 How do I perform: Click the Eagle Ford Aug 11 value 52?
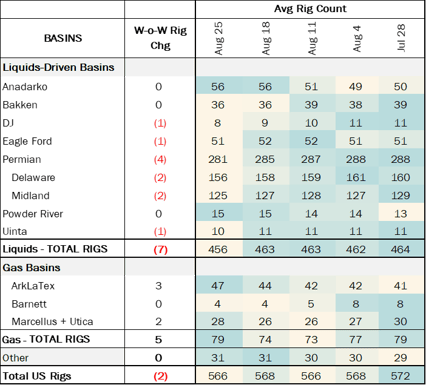(x=311, y=141)
